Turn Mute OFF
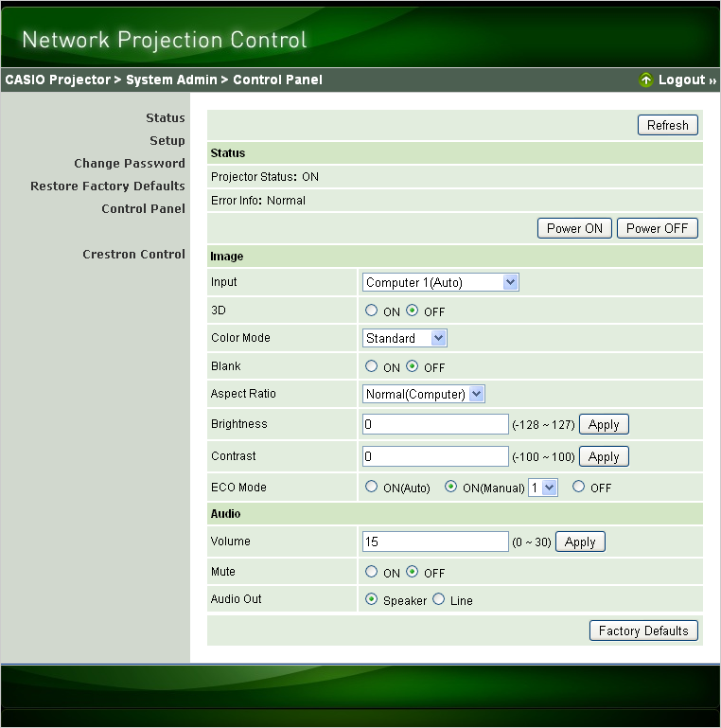The image size is (721, 728). [412, 572]
